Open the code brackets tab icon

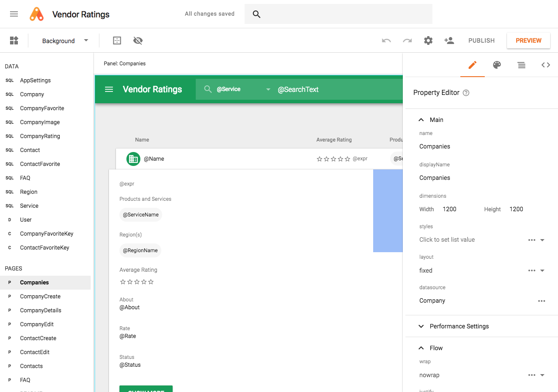pyautogui.click(x=546, y=65)
